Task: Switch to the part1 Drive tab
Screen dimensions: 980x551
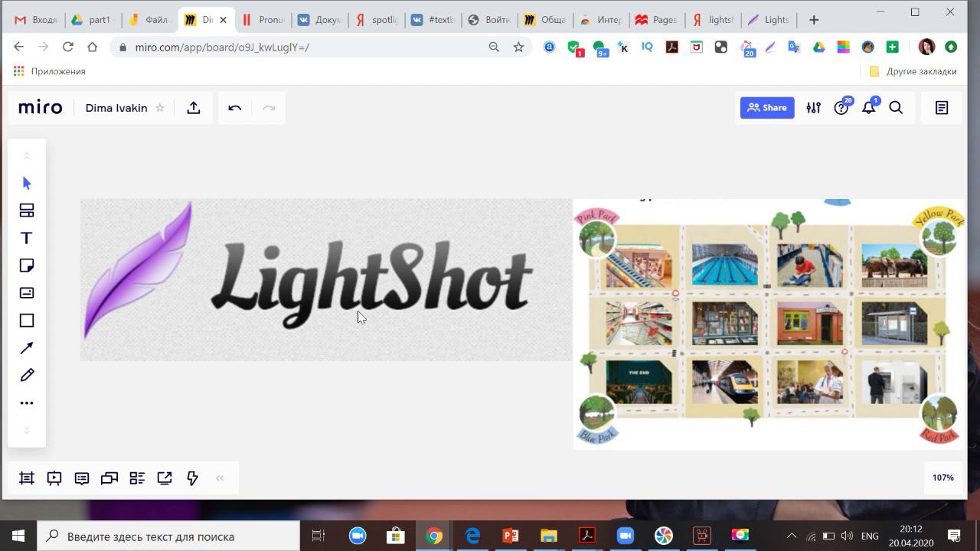Action: [x=93, y=20]
